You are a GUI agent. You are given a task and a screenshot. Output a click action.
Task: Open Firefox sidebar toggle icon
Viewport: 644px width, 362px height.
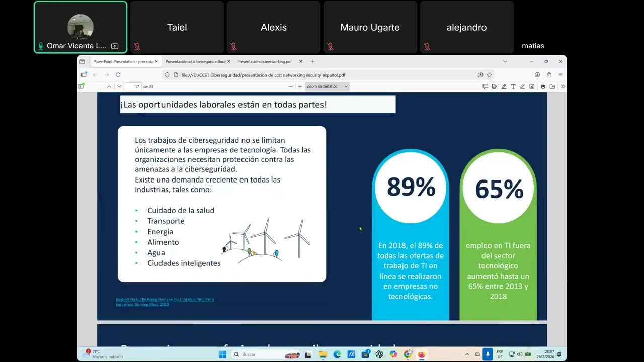click(84, 75)
